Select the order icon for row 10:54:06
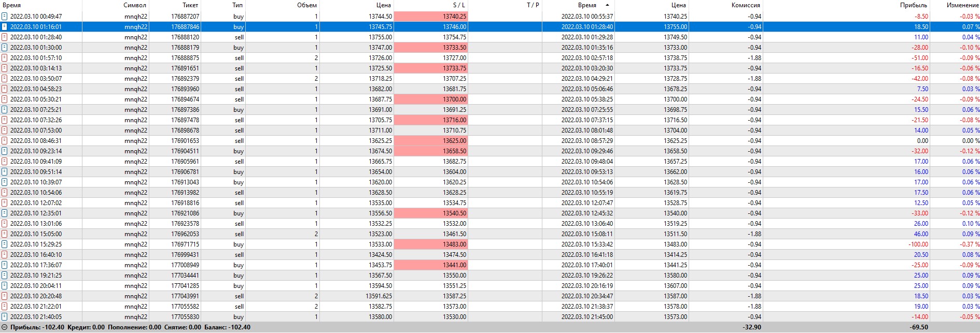Viewport: 980px width, 333px height. [5, 193]
